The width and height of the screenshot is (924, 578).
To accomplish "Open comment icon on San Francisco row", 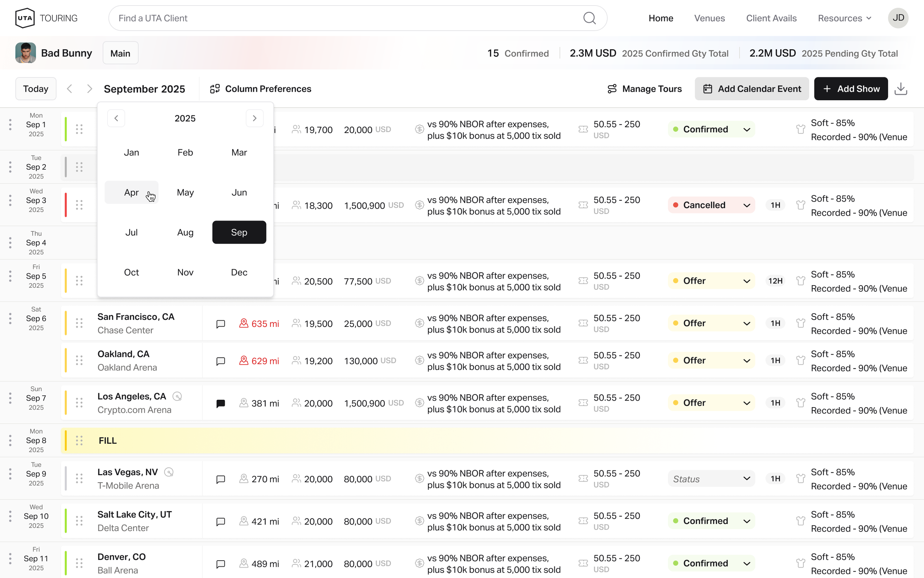I will click(220, 324).
